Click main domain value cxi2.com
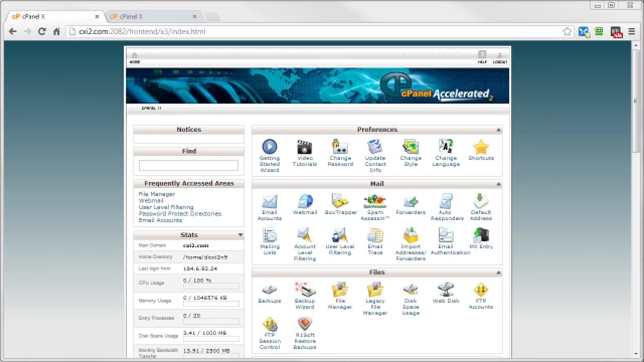 point(196,245)
